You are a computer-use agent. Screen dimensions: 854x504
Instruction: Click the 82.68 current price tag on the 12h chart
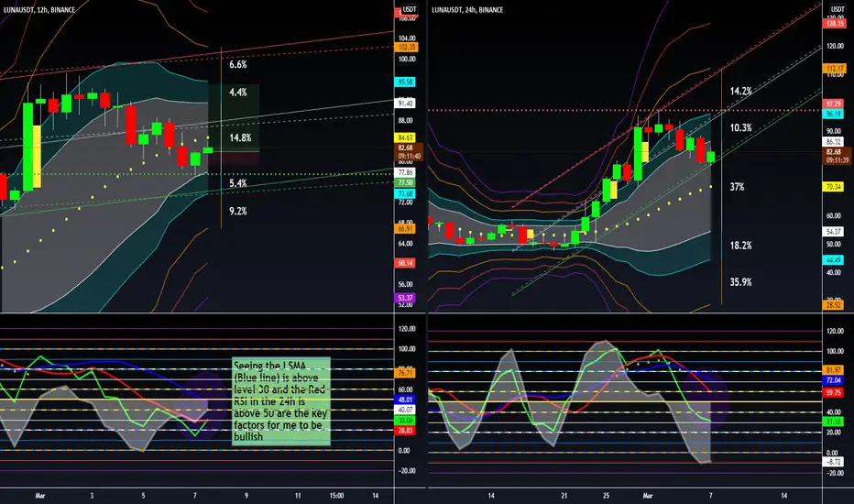[x=409, y=151]
